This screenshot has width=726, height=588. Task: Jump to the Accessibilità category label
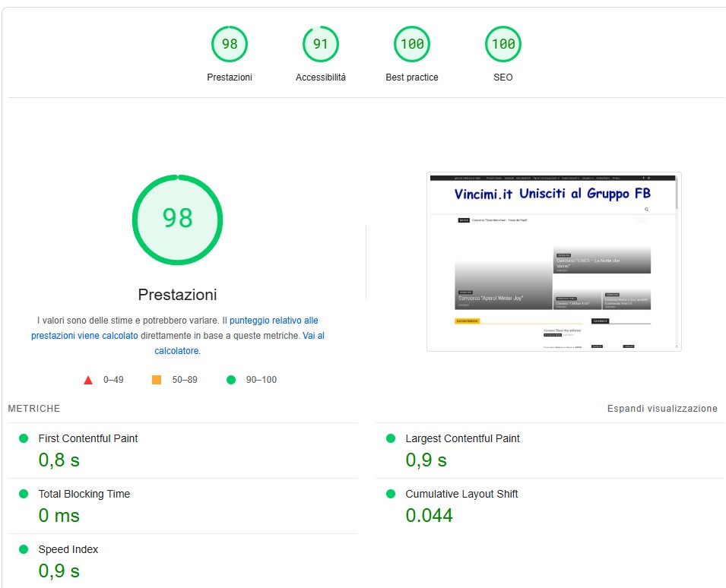click(320, 77)
